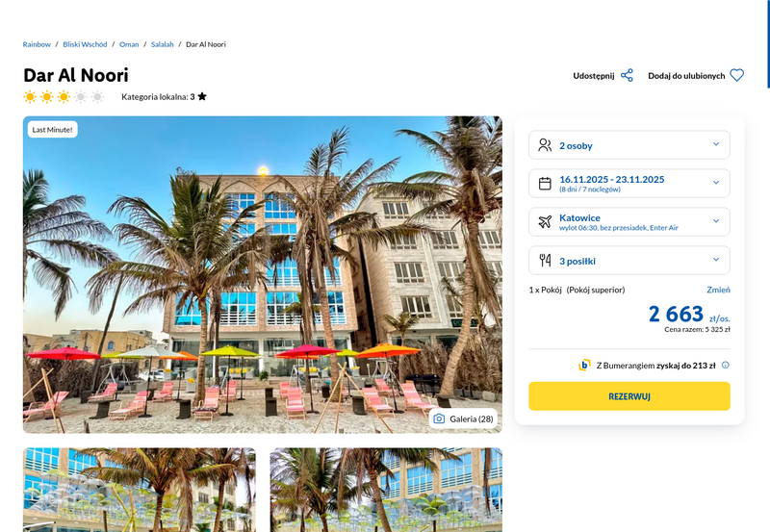Open the 3 posiłki meals dropdown
The image size is (770, 532).
tap(629, 260)
